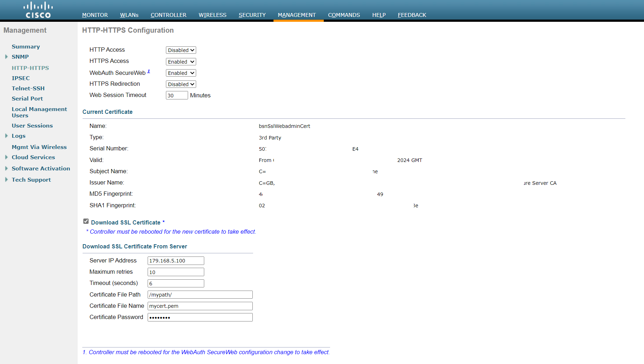Open Serial Port sidebar link
Image resolution: width=644 pixels, height=364 pixels.
click(27, 98)
